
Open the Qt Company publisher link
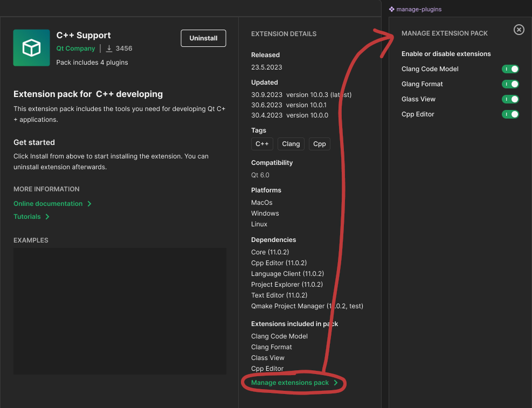point(75,49)
